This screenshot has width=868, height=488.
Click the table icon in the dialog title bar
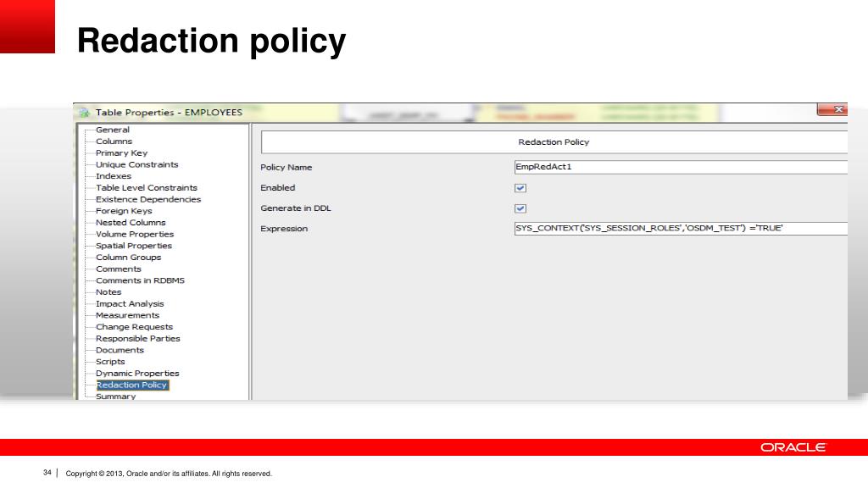(x=84, y=113)
